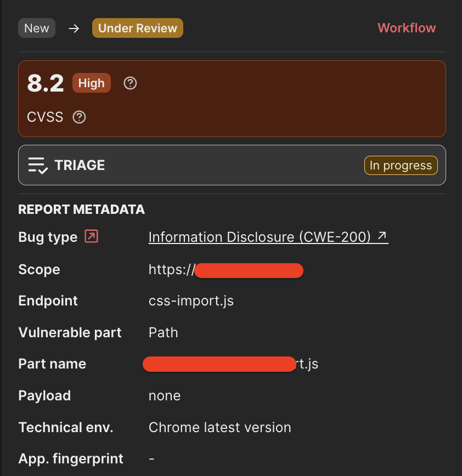
Task: Click the Bug type label
Action: click(48, 237)
